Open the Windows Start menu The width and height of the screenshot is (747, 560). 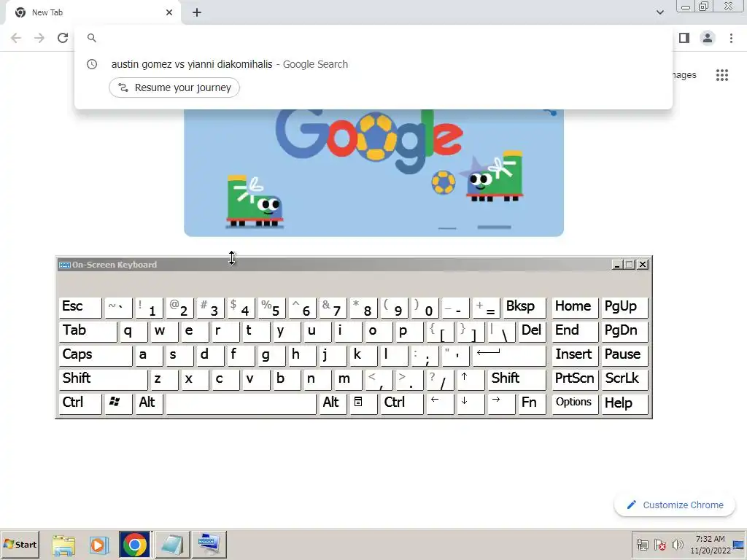20,544
